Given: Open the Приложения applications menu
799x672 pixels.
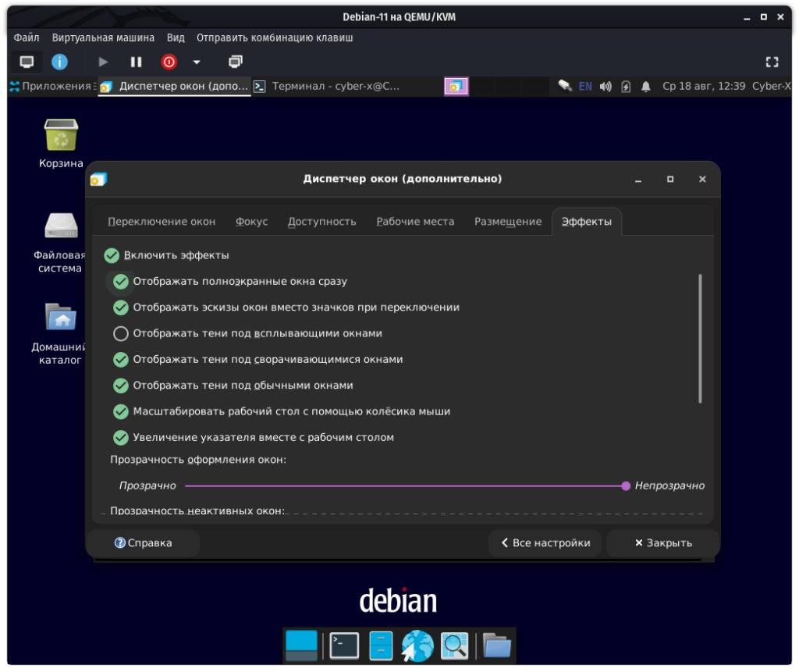Looking at the screenshot, I should [50, 87].
